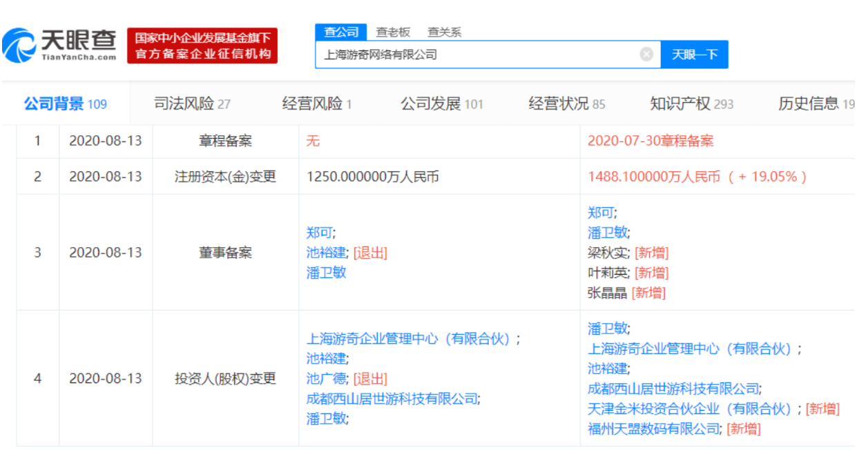Open 池广德 link marked as exited investor
868x450 pixels.
click(x=327, y=378)
